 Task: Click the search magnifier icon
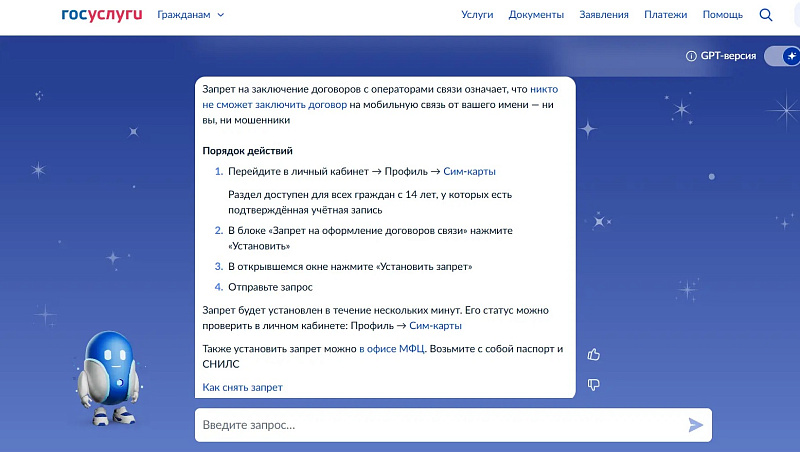766,15
